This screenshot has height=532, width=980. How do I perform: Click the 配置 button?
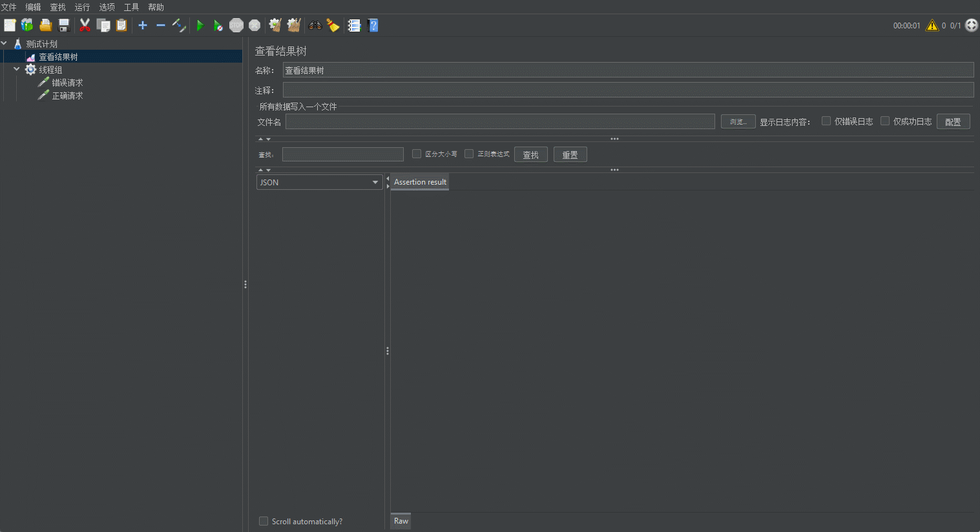click(953, 122)
